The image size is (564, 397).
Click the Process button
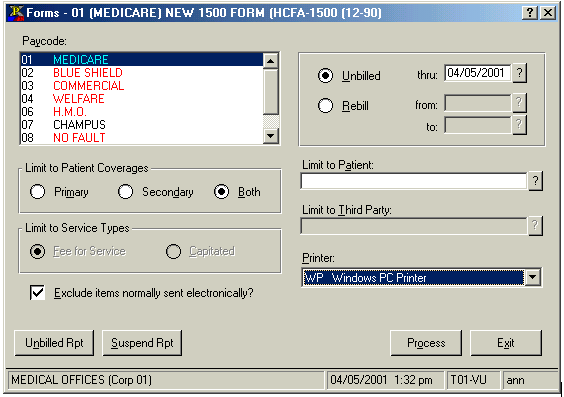426,343
